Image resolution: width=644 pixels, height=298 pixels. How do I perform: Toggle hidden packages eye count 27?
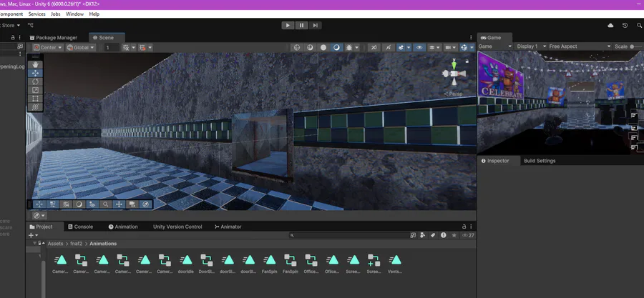(x=468, y=235)
